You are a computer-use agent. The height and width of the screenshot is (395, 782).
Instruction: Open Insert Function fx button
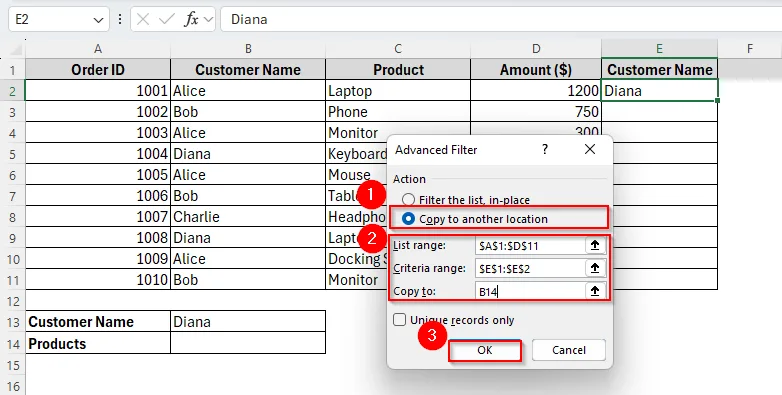click(x=191, y=19)
